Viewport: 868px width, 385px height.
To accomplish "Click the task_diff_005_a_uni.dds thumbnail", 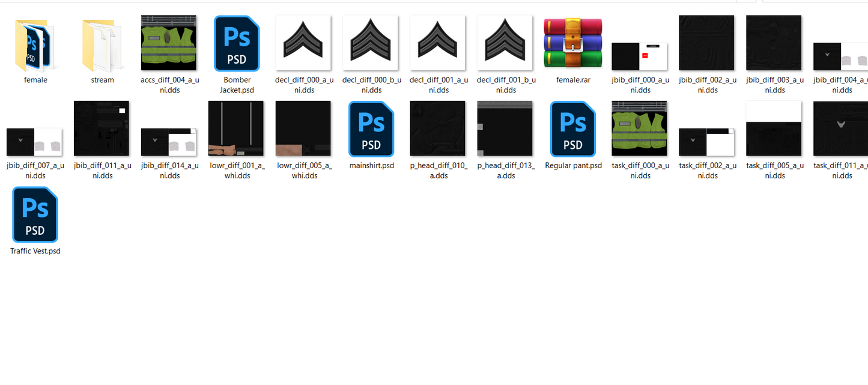I will 774,129.
